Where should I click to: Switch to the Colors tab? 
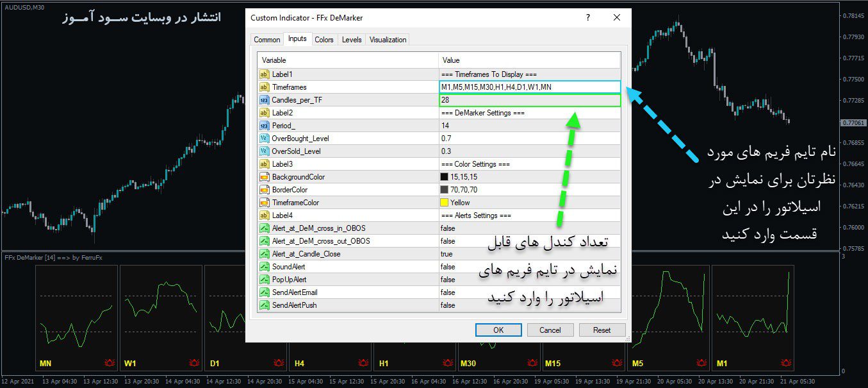click(x=324, y=40)
